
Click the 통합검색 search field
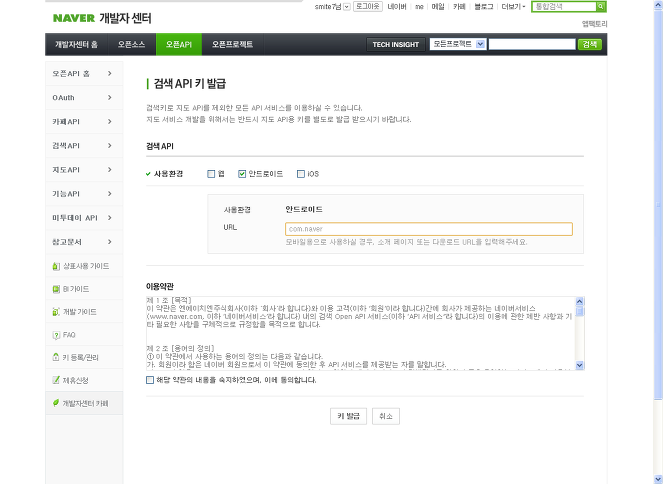(564, 6)
